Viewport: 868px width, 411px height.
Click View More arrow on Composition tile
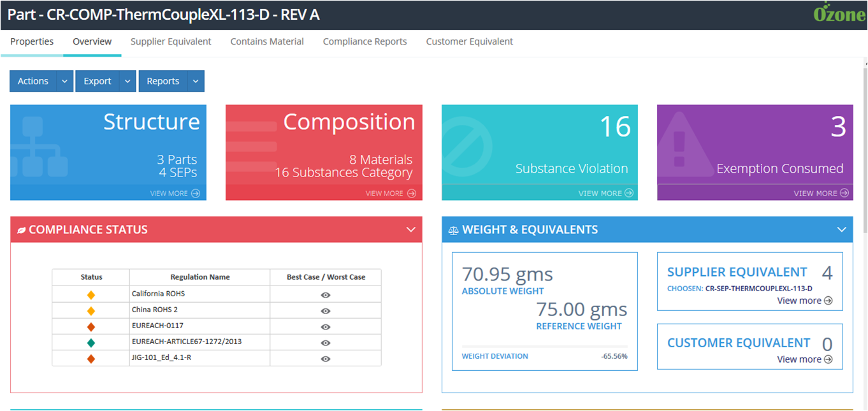[411, 194]
